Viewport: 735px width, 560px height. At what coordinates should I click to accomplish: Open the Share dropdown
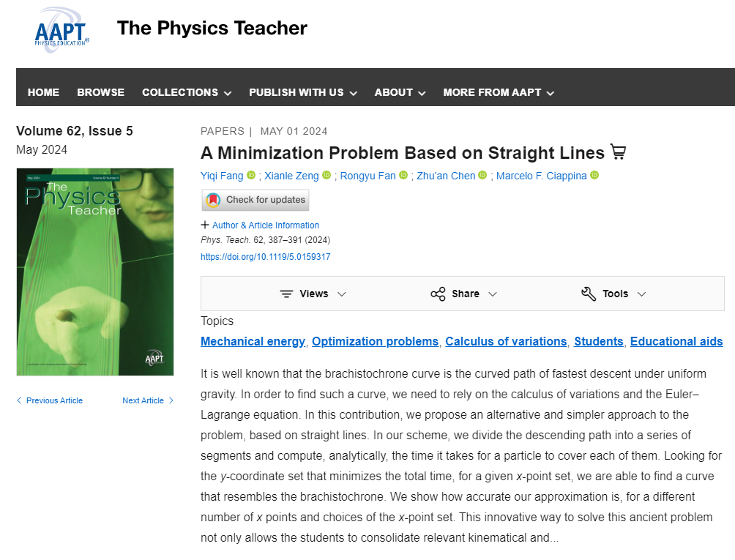pos(464,294)
